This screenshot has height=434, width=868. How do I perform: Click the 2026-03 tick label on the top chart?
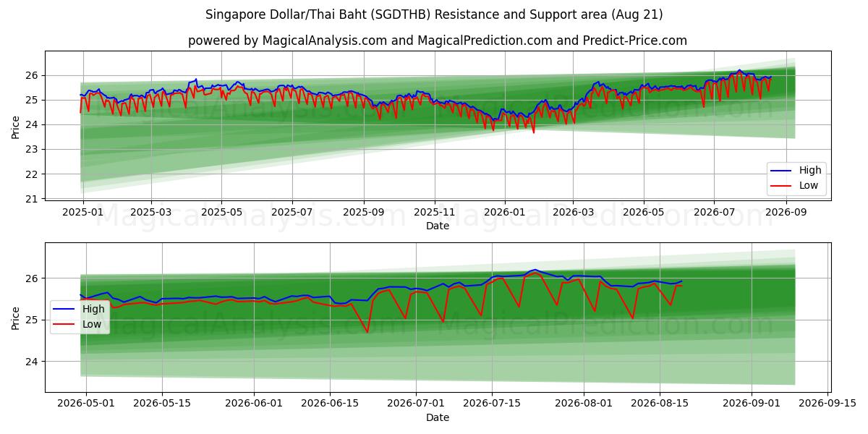tap(573, 213)
